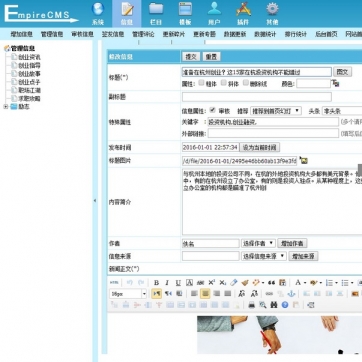This screenshot has width=362, height=362.
Task: Click the 关键字 keywords input field
Action: pos(273,122)
